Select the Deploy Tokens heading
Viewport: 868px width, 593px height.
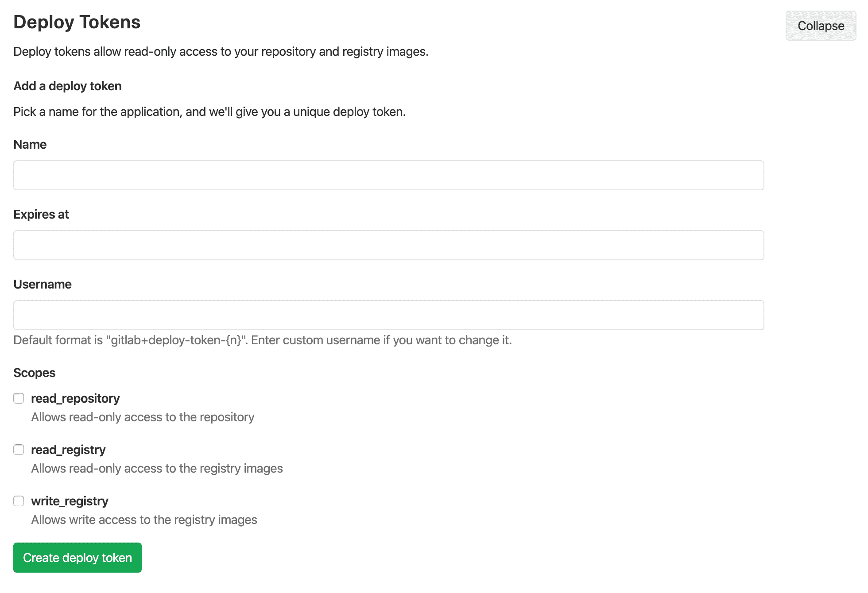coord(77,22)
